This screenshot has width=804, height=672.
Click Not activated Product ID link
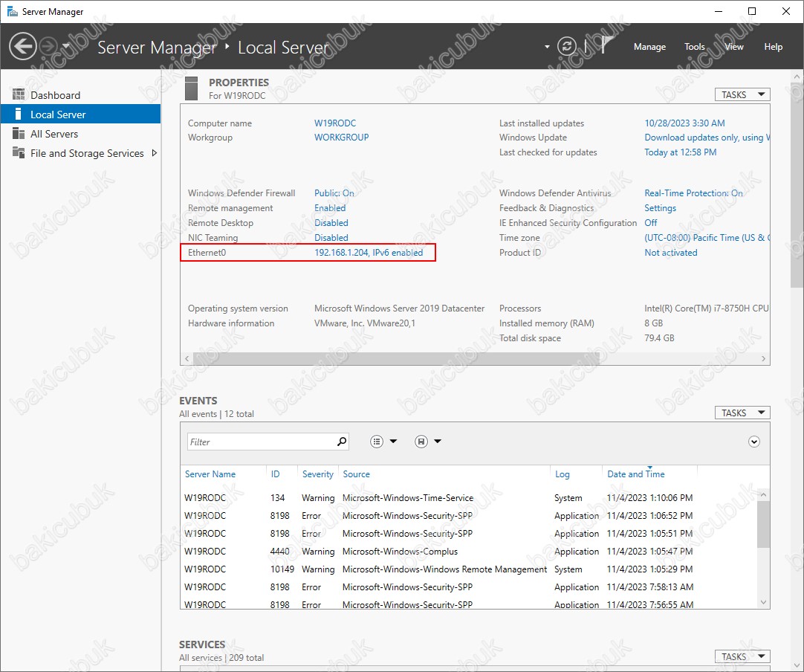point(671,253)
